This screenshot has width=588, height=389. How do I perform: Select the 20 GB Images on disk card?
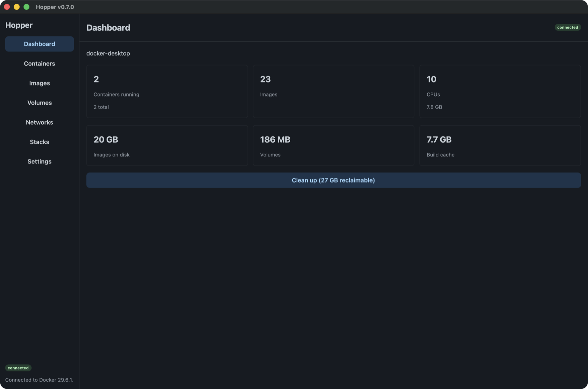point(167,145)
